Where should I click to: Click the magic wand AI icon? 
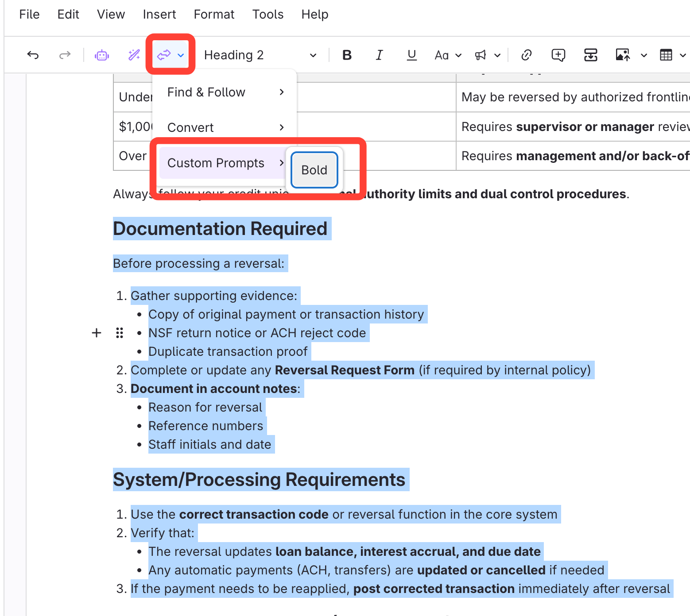coord(134,55)
